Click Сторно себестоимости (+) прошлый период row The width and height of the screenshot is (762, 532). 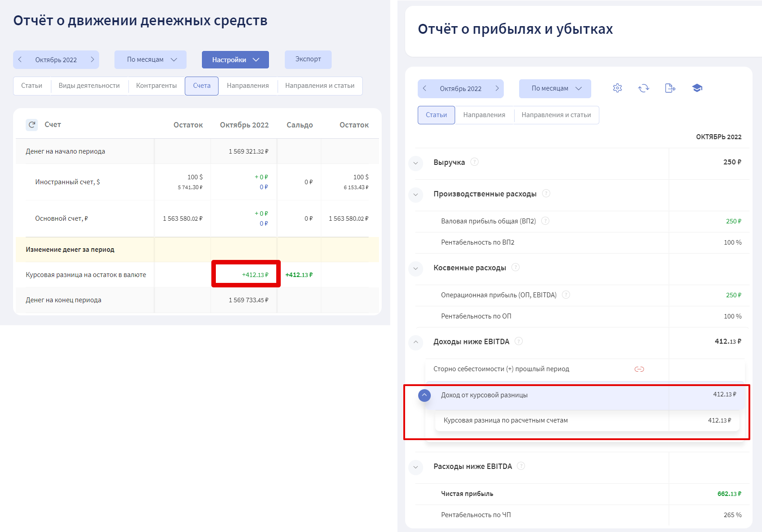click(585, 369)
